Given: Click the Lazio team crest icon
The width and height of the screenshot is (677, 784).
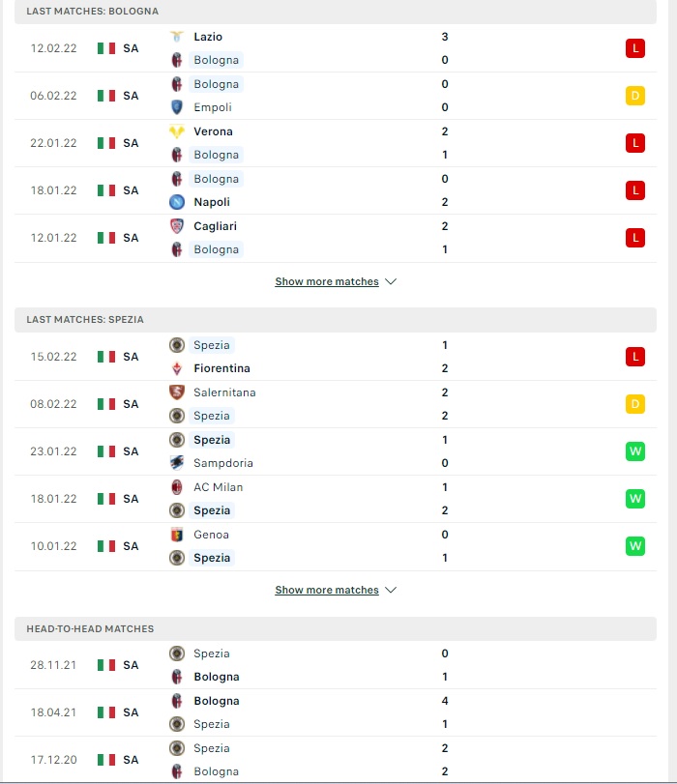Looking at the screenshot, I should click(177, 37).
